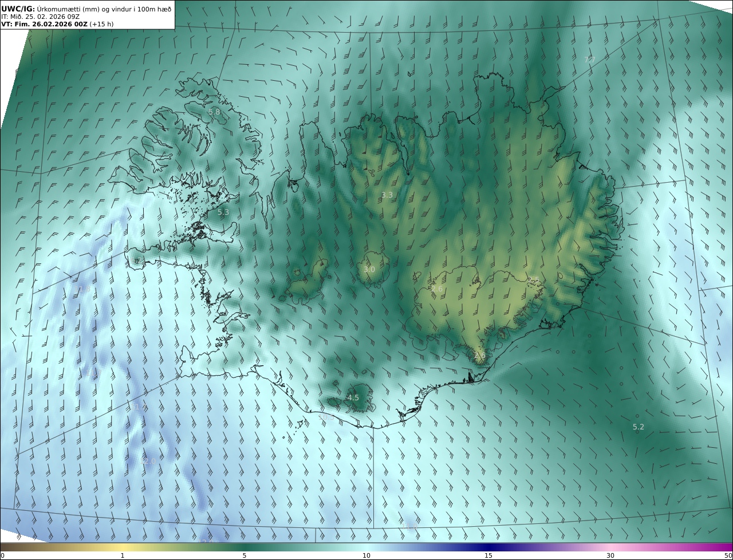
Task: Click the 5.8 value on the Westfjords
Action: [214, 112]
